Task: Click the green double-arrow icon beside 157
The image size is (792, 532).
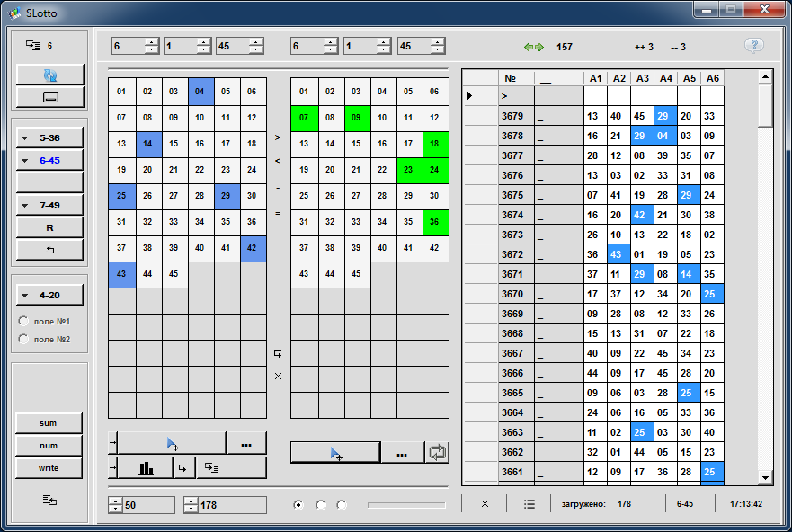Action: click(534, 47)
